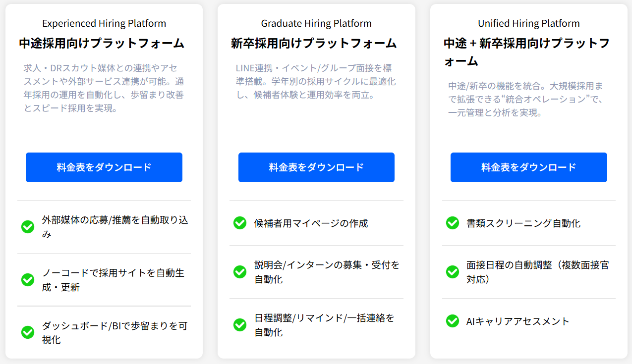Download price list for 新卒採用向けプラットフォーム
This screenshot has height=364, width=632.
pyautogui.click(x=316, y=167)
